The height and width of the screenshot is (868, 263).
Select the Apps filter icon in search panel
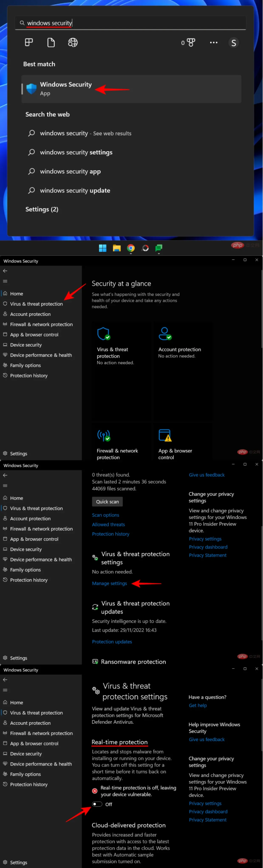coord(29,42)
